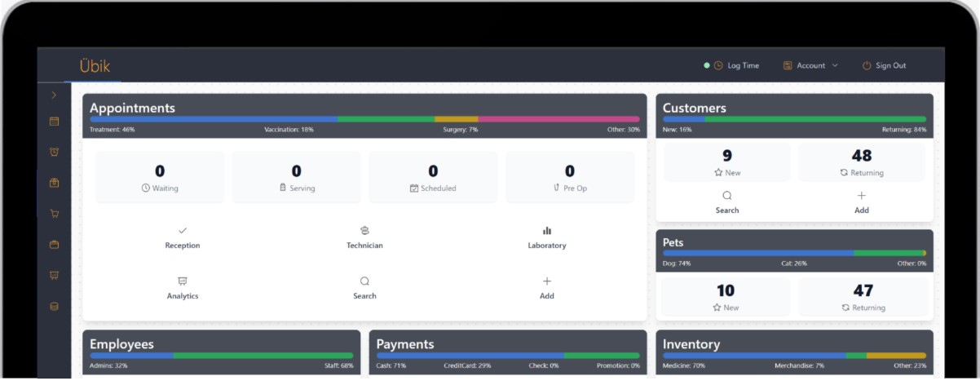Click Reception in the Appointments panel
Screen dimensions: 980x381
pos(183,237)
